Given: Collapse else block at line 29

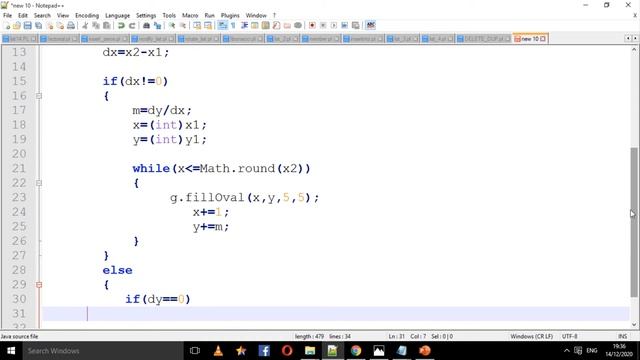Looking at the screenshot, I should pos(39,284).
